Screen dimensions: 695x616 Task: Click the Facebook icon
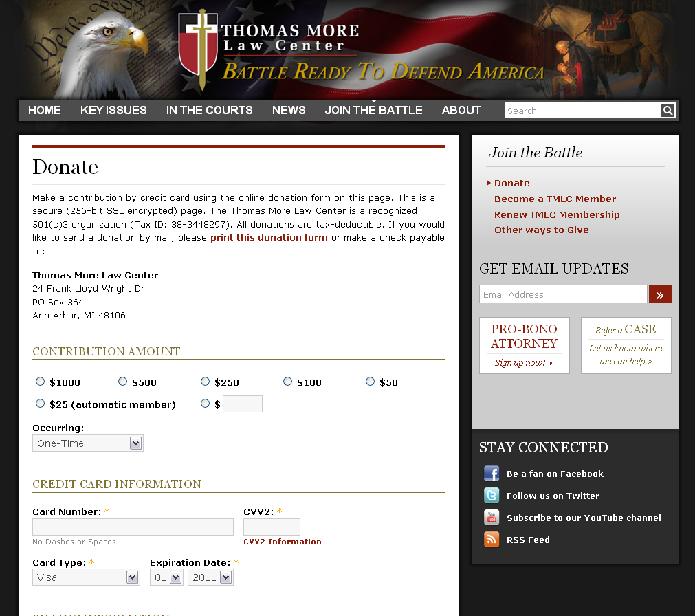pyautogui.click(x=492, y=474)
